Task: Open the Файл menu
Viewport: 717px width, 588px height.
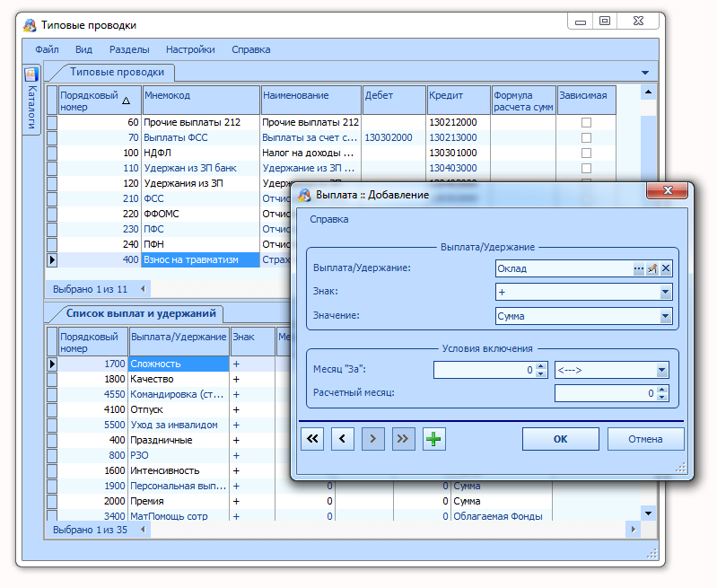Action: (47, 49)
